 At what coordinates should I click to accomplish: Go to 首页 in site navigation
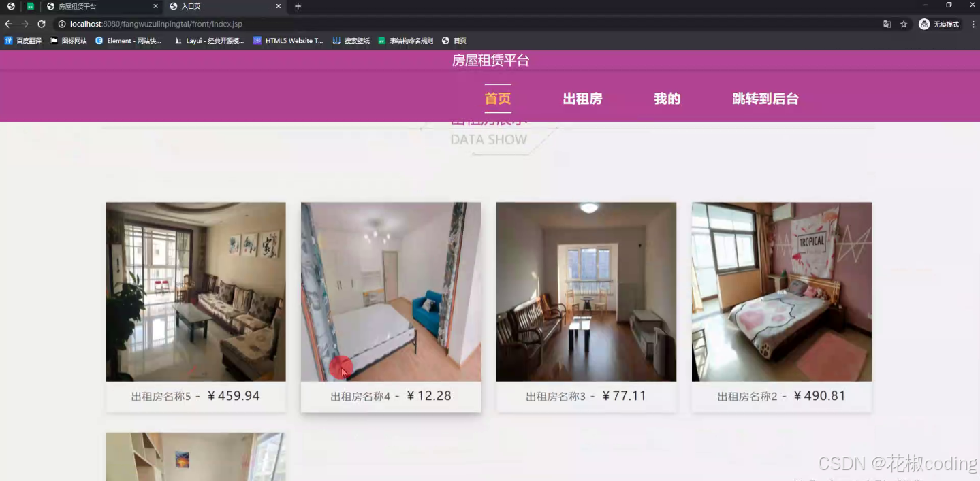498,99
